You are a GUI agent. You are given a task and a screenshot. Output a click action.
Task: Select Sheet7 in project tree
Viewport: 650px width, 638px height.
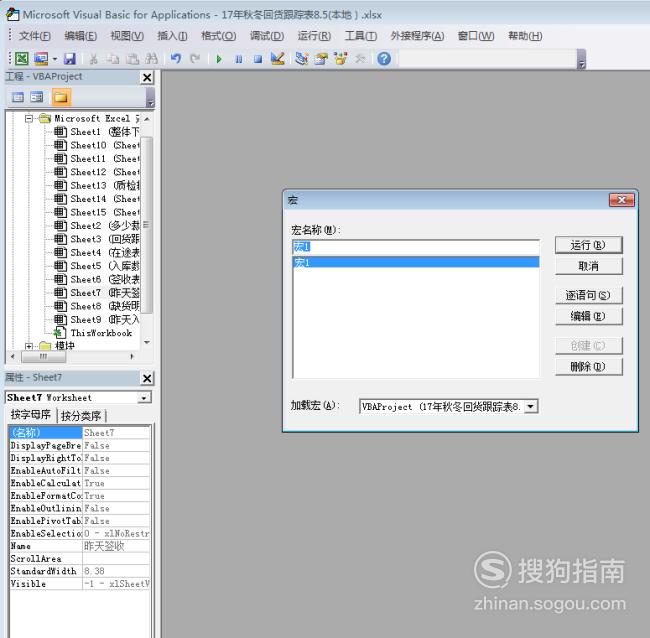tap(97, 293)
